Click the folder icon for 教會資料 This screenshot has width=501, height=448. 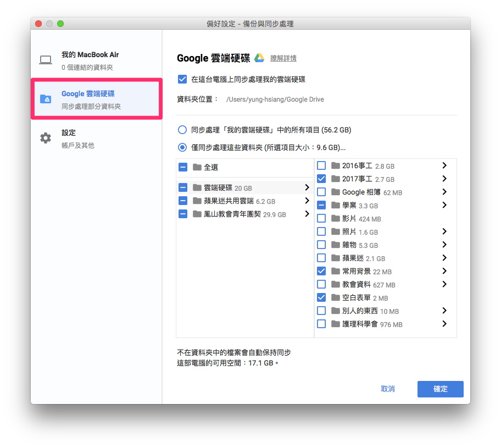click(x=336, y=284)
